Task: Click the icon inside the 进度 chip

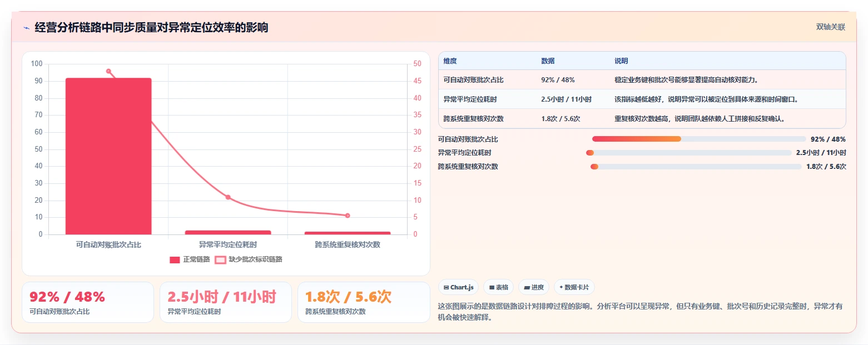Action: coord(527,288)
